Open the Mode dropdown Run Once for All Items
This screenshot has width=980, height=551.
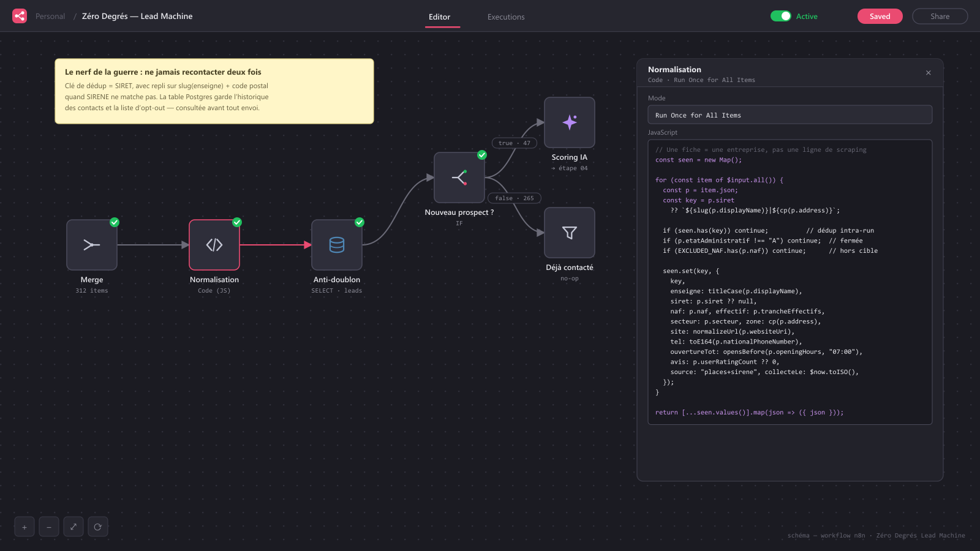click(790, 115)
